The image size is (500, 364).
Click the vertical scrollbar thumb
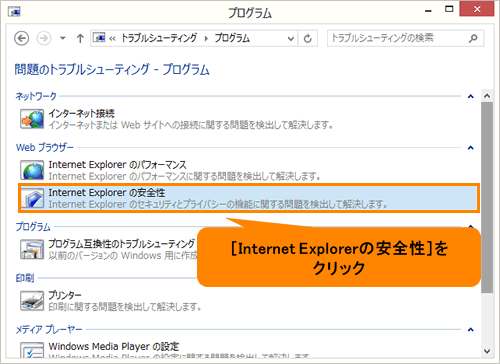(487, 198)
